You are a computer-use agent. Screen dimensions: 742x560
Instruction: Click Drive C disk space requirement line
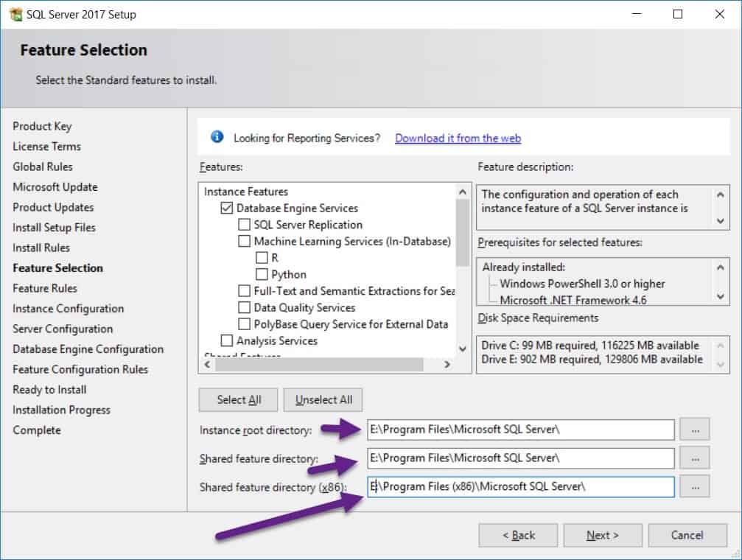[x=590, y=345]
